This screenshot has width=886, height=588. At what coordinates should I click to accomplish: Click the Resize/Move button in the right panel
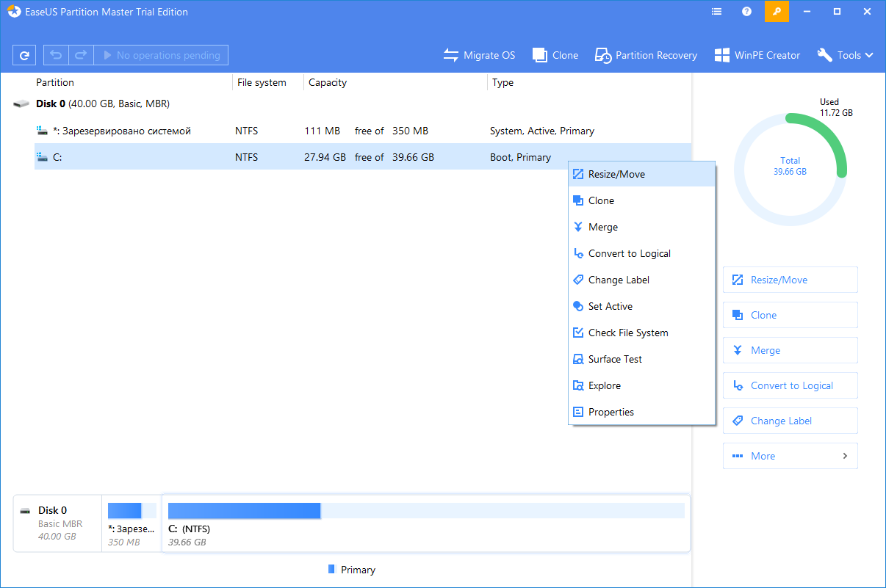point(790,280)
